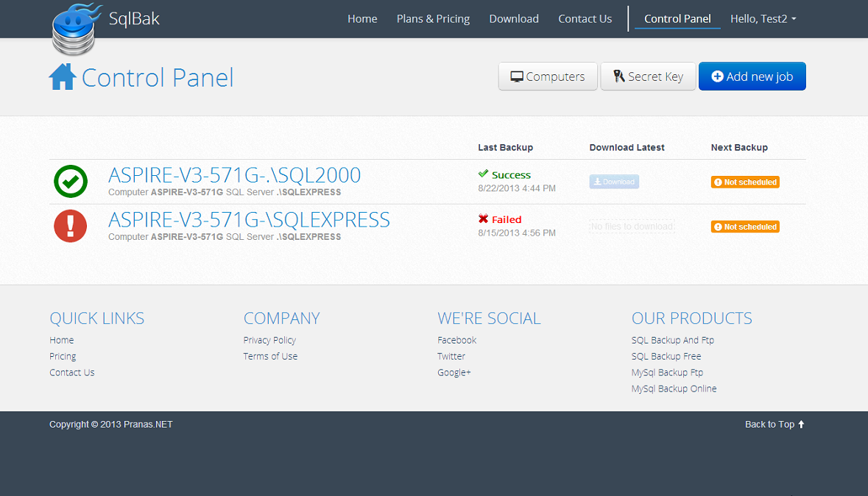Click the Failed status text
Image resolution: width=868 pixels, height=496 pixels.
[507, 220]
